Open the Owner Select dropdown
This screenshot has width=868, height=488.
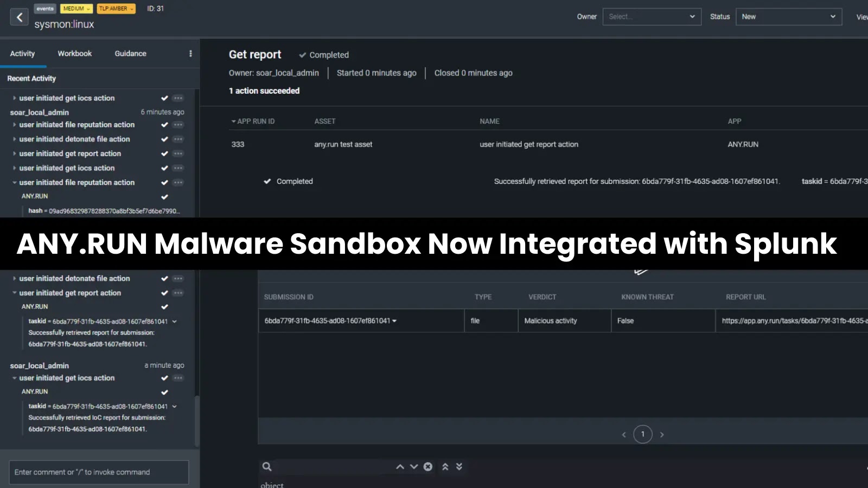click(x=652, y=17)
